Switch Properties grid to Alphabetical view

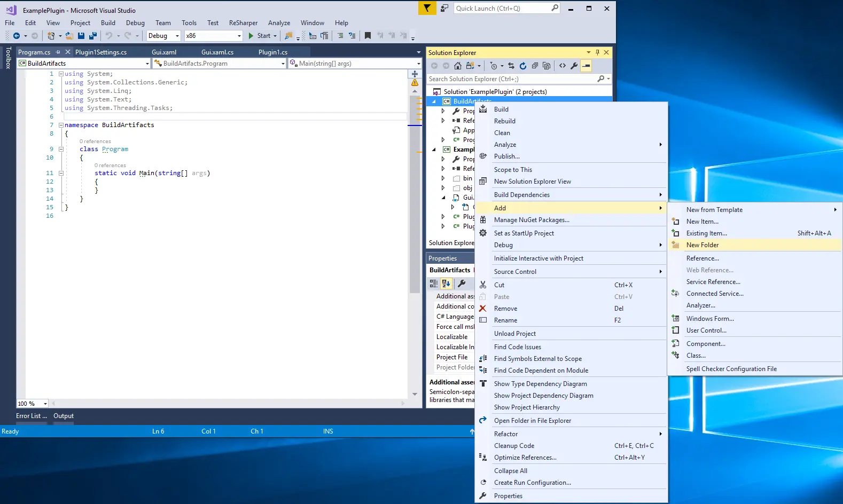point(446,283)
